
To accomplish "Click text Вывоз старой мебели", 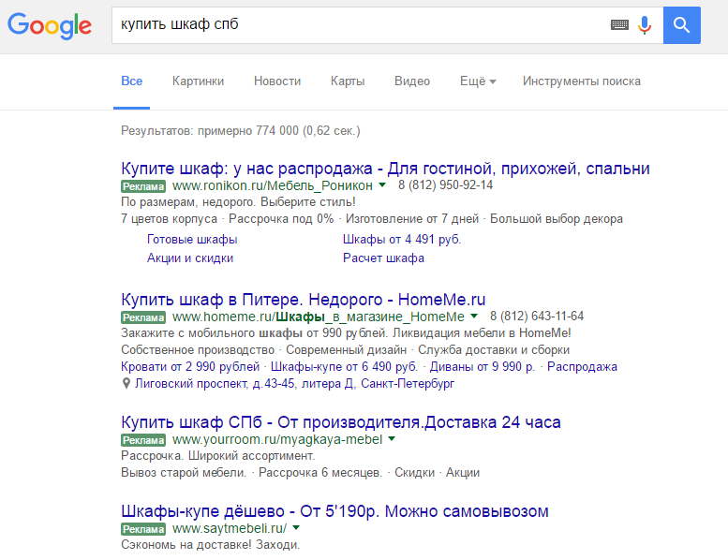I will coord(184,473).
